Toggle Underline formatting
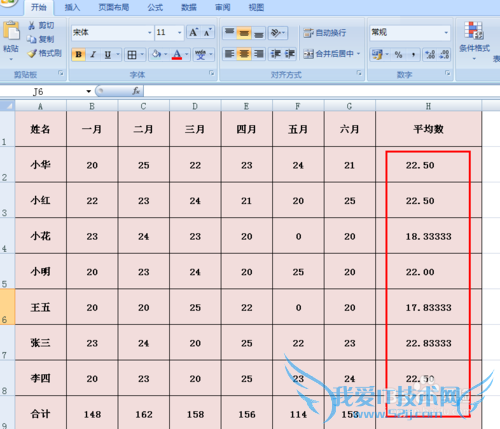The height and width of the screenshot is (429, 500). pyautogui.click(x=107, y=54)
